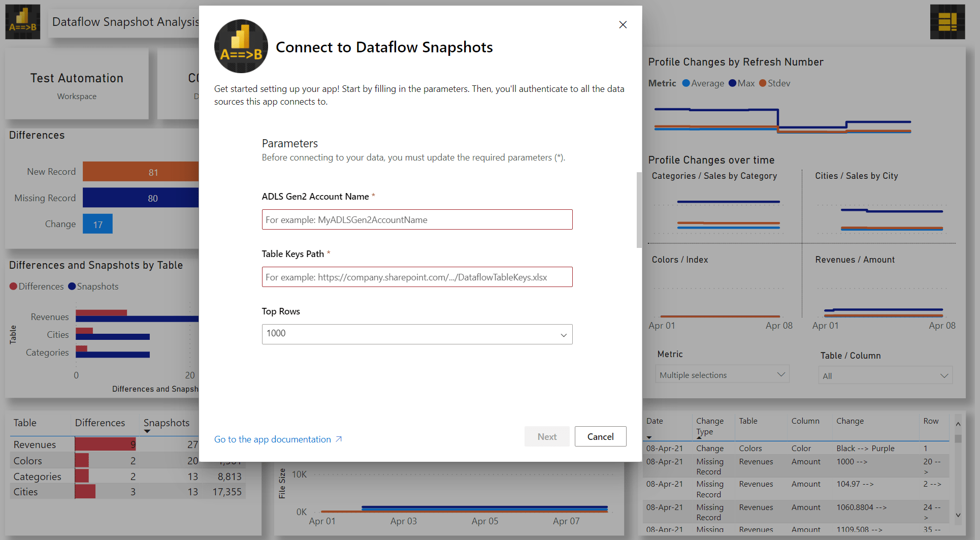This screenshot has width=980, height=540.
Task: Click the A==>B logo in report header
Action: [x=23, y=22]
